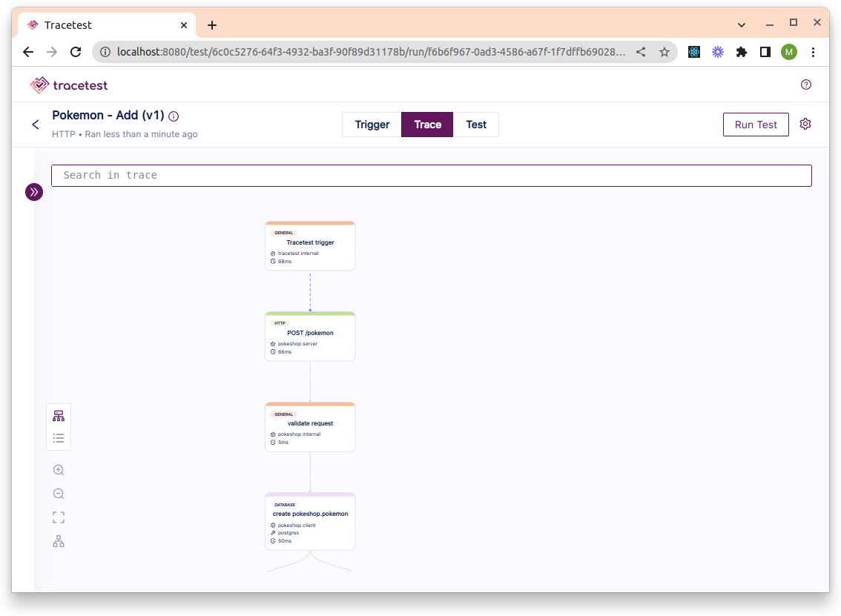Click the 50ms duration on database node
The width and height of the screenshot is (841, 616).
coord(285,541)
